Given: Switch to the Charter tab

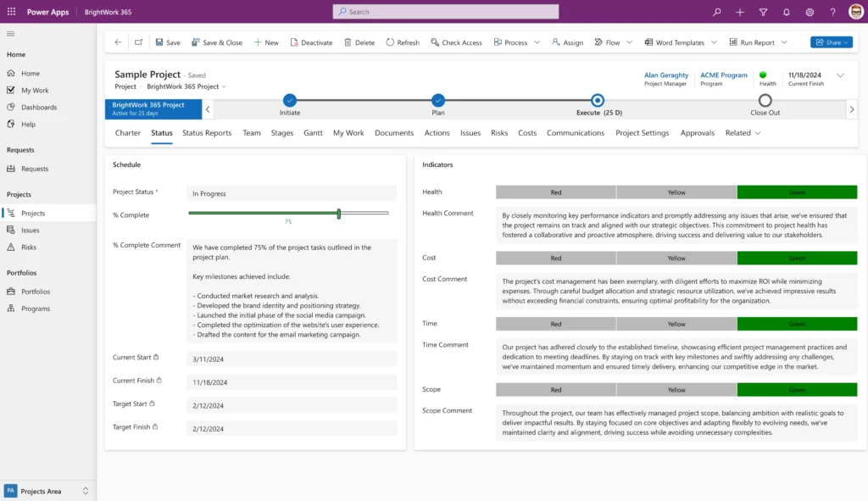Looking at the screenshot, I should (x=128, y=133).
